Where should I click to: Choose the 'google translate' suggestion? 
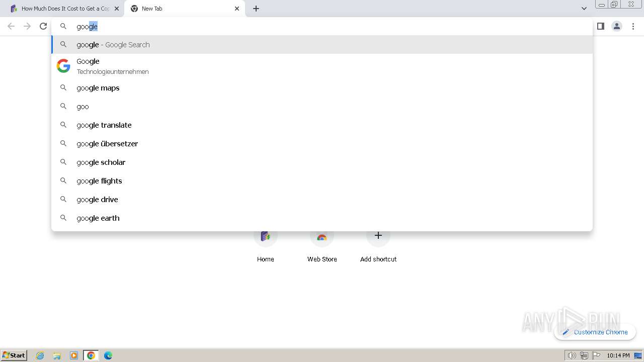tap(322, 125)
